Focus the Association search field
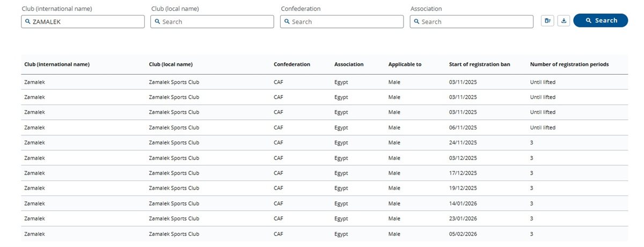This screenshot has width=644, height=247. tap(472, 21)
